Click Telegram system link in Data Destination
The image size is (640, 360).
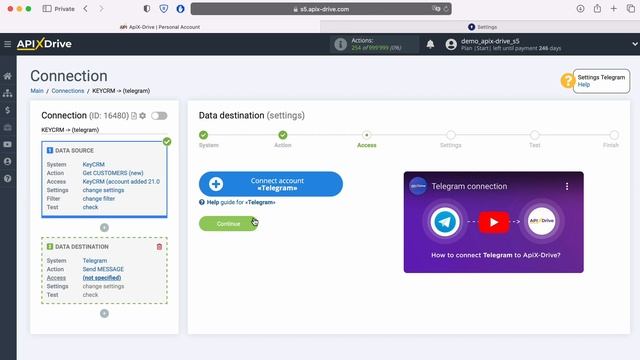click(x=95, y=260)
